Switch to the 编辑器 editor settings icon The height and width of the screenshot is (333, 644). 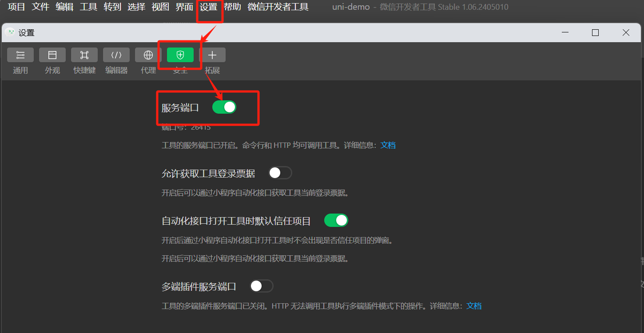click(116, 55)
